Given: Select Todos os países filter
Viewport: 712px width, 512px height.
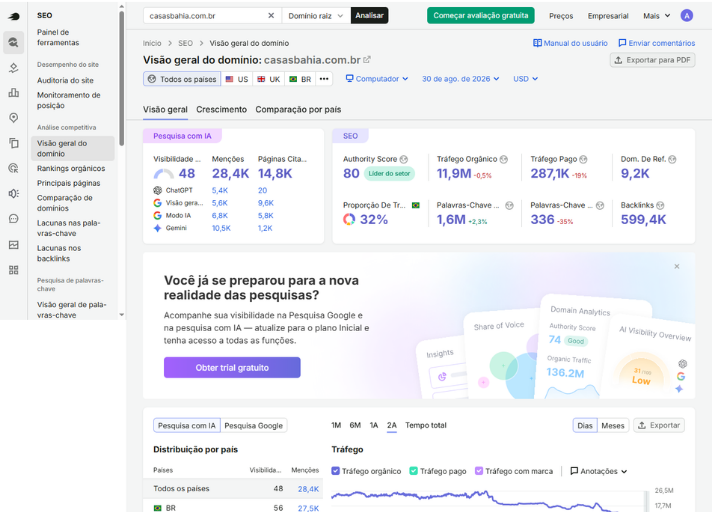Looking at the screenshot, I should click(x=182, y=79).
